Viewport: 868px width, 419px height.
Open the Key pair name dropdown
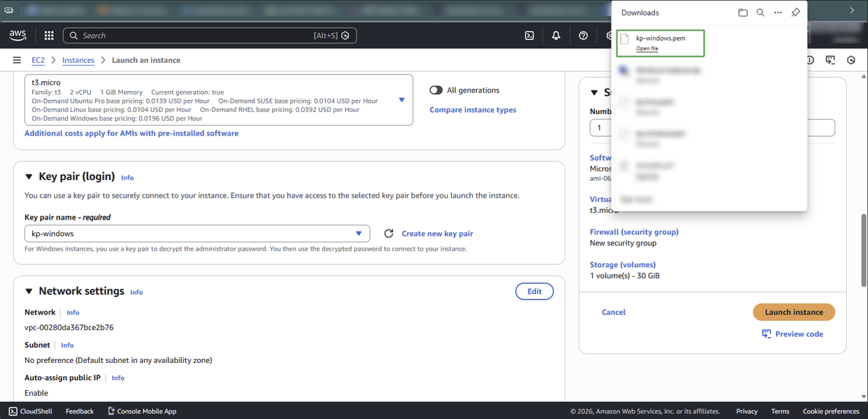(359, 233)
